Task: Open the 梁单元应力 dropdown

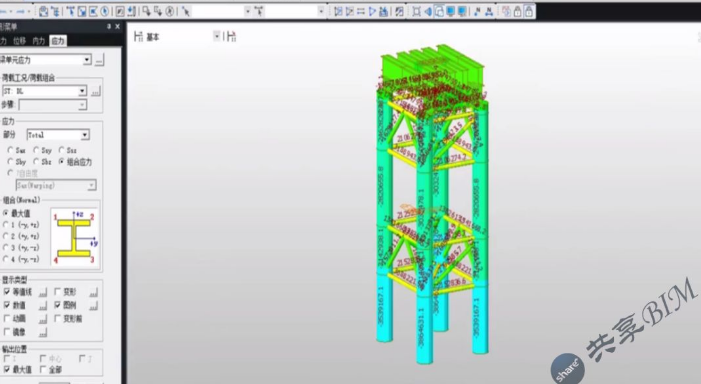Action: [x=87, y=59]
